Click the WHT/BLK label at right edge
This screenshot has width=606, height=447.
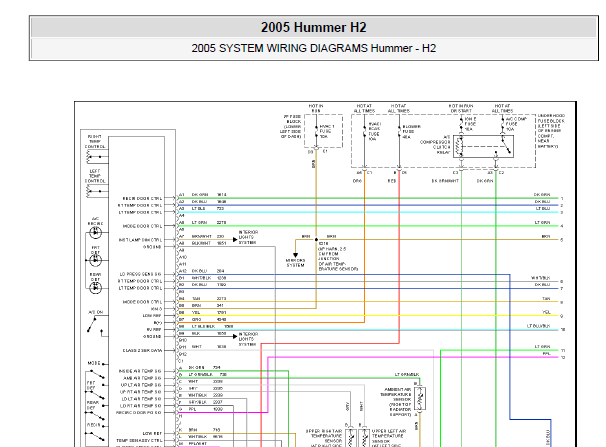(x=541, y=278)
